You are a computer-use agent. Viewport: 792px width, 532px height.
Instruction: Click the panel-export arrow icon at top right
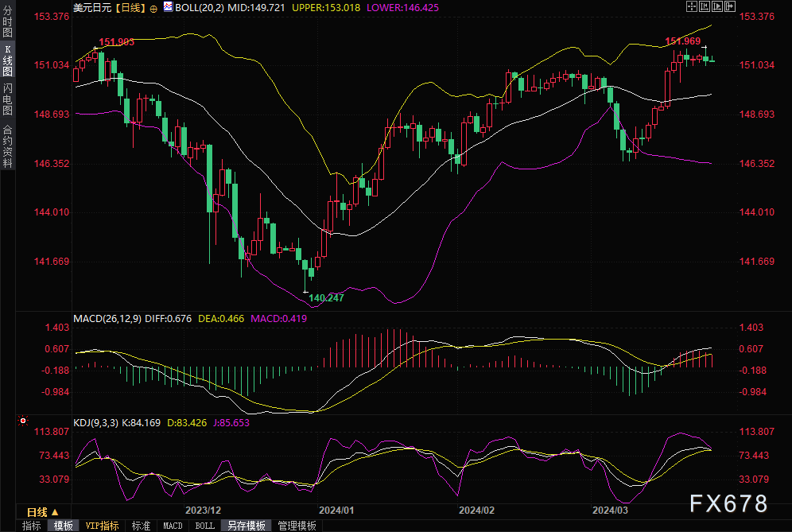tap(730, 6)
